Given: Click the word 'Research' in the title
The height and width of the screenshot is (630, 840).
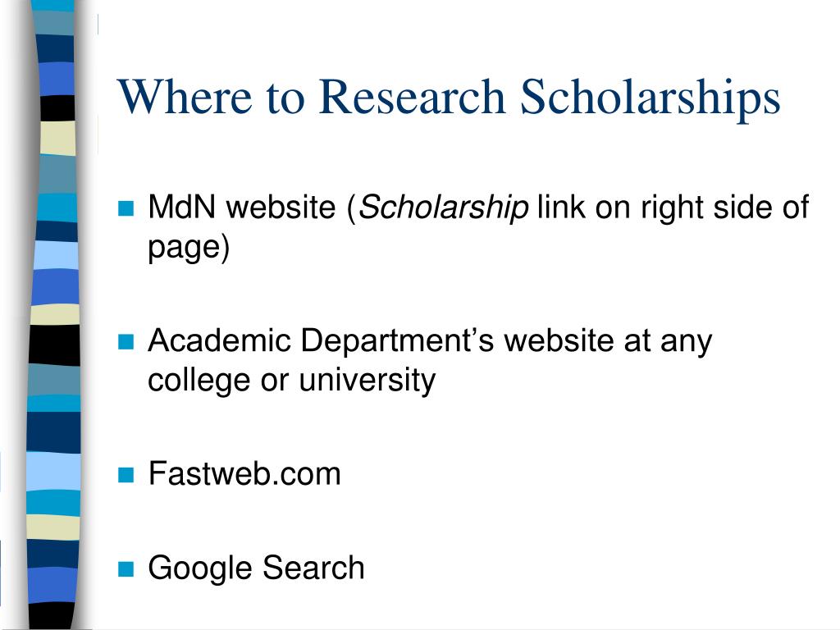Looking at the screenshot, I should [412, 97].
